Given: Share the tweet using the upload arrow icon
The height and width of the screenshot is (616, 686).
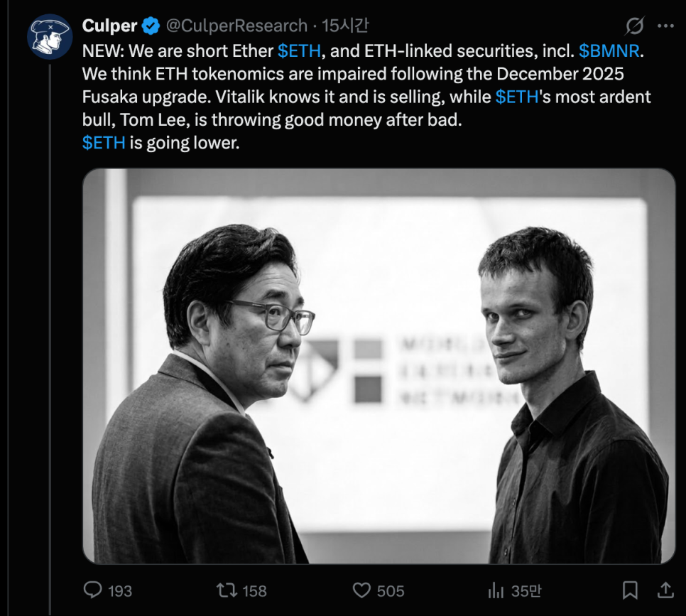Looking at the screenshot, I should point(665,590).
